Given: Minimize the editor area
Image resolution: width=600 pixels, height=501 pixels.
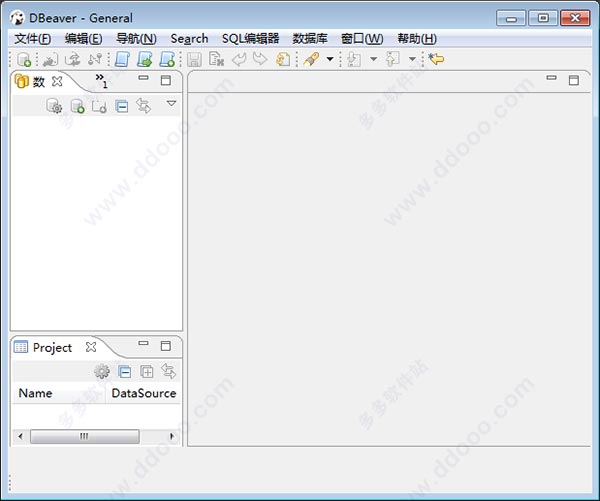Looking at the screenshot, I should (x=551, y=78).
